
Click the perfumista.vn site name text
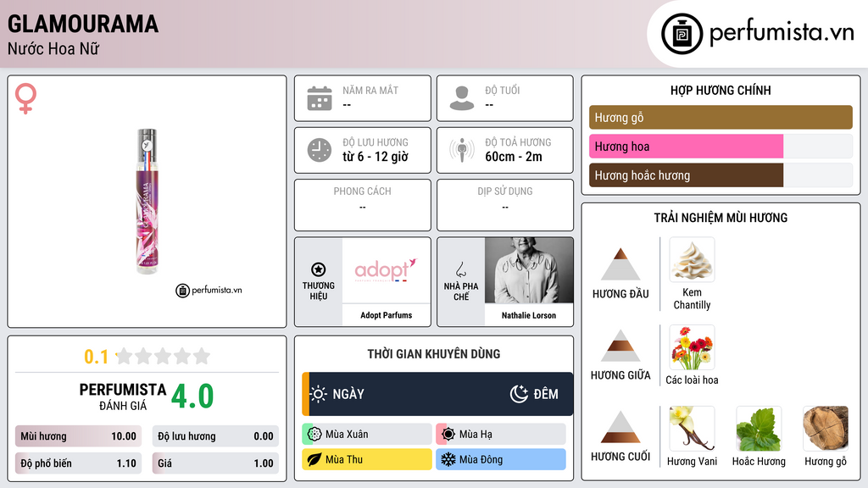(782, 33)
